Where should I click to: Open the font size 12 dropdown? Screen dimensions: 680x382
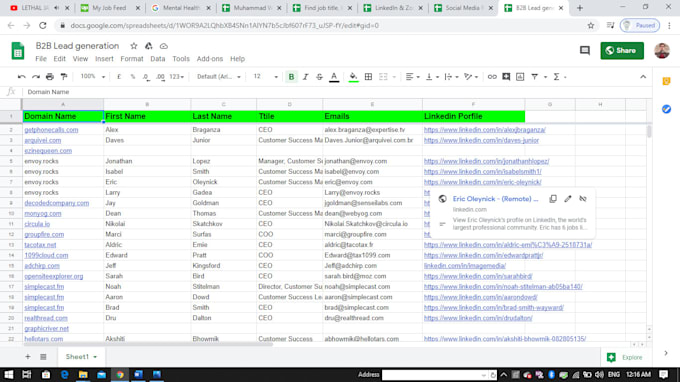[x=265, y=77]
